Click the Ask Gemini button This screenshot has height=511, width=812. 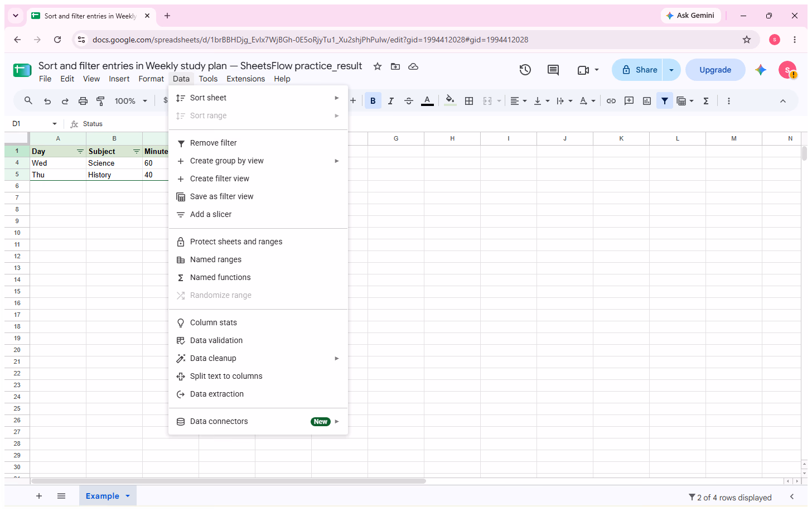[690, 16]
